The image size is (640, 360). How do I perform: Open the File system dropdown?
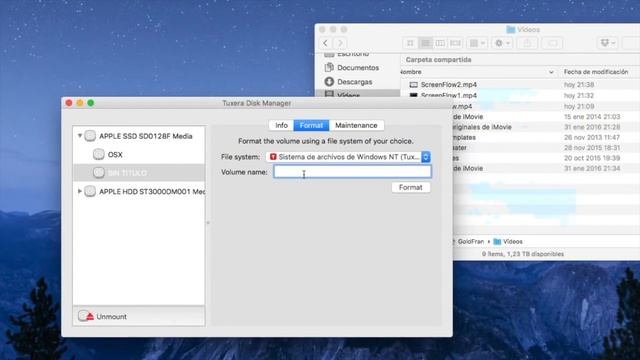pyautogui.click(x=348, y=157)
